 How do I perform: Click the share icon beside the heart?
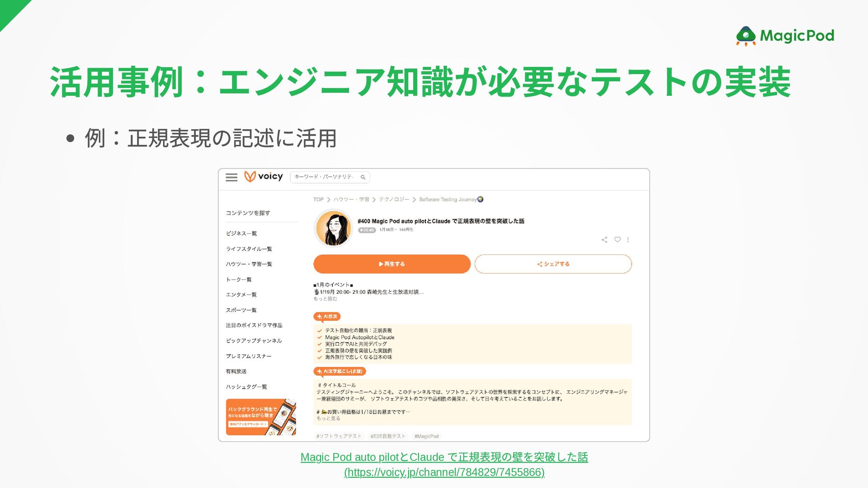pyautogui.click(x=604, y=239)
